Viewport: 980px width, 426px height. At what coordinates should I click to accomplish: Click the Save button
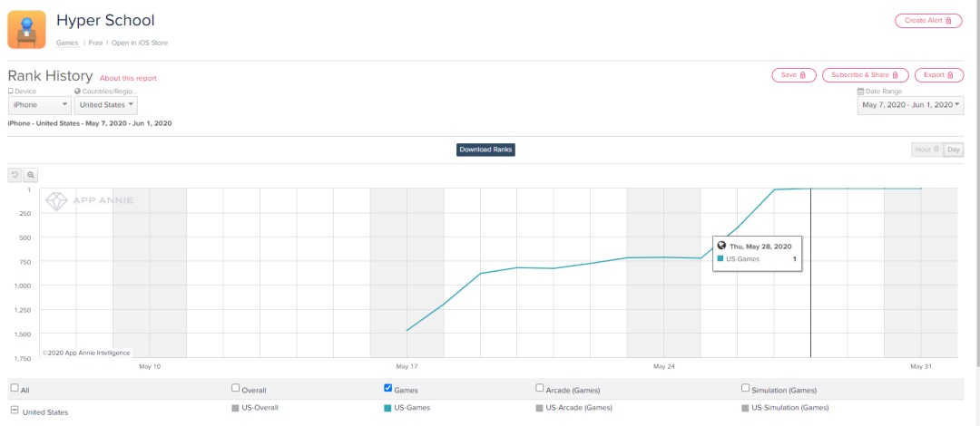pyautogui.click(x=794, y=75)
